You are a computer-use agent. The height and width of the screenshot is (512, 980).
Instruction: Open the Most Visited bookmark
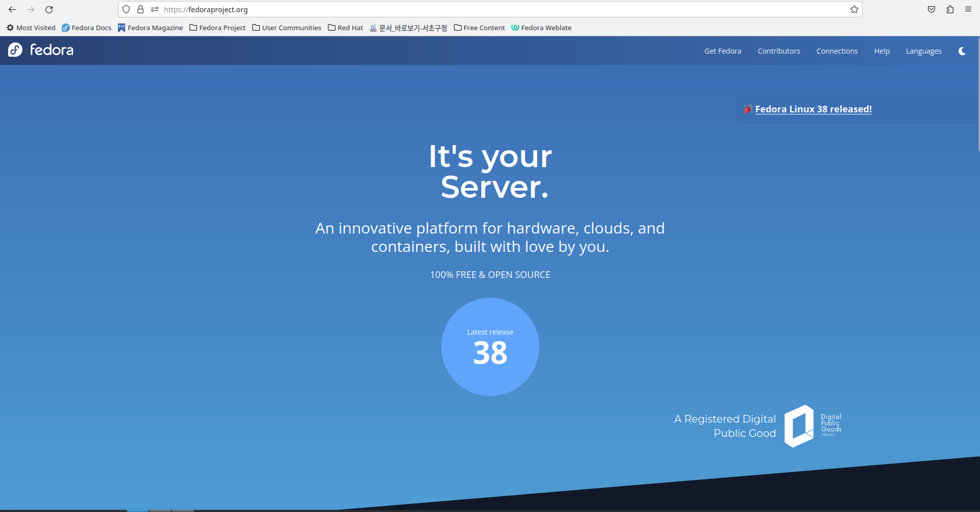pyautogui.click(x=31, y=28)
